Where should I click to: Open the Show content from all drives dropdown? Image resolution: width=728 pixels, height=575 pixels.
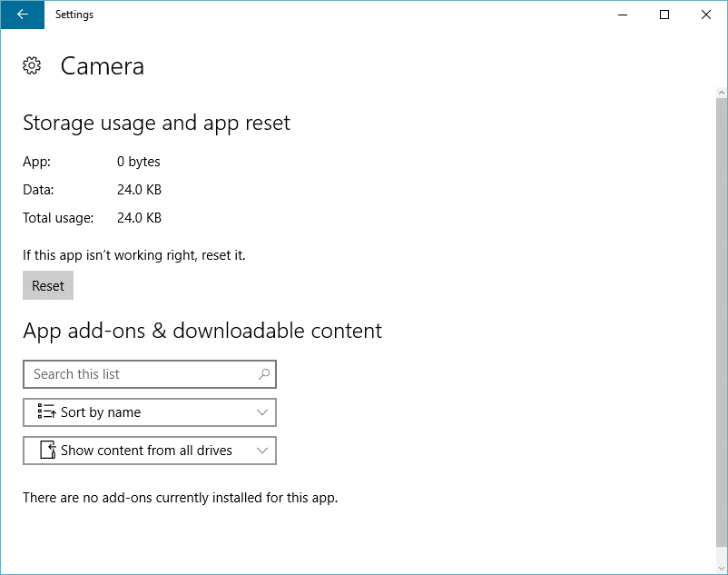tap(150, 451)
